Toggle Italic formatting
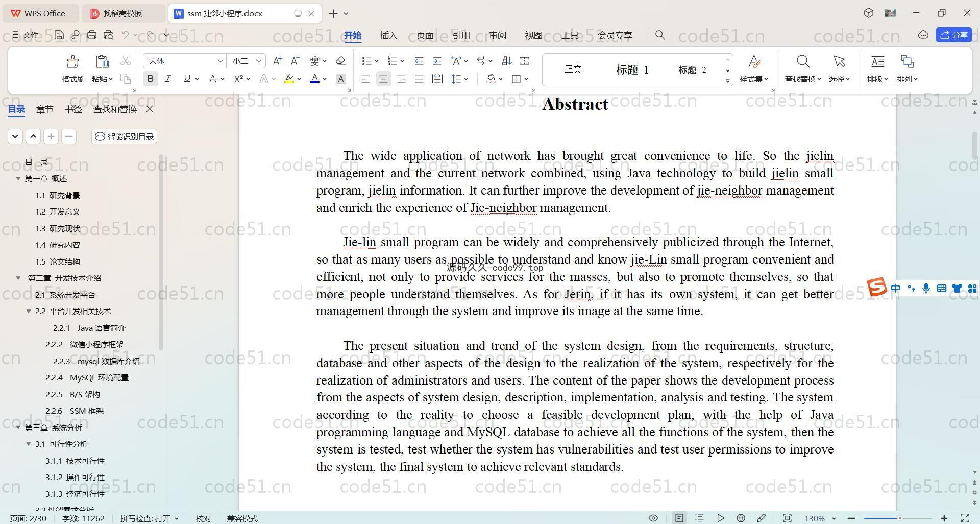This screenshot has width=980, height=524. pyautogui.click(x=168, y=79)
